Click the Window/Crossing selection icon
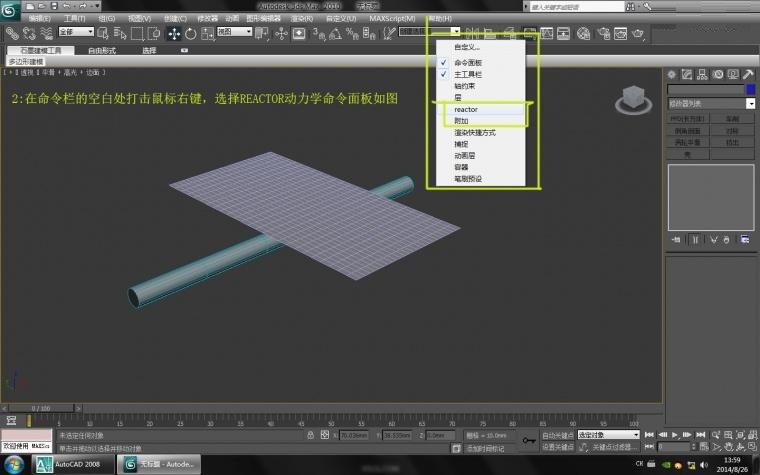 [154, 33]
